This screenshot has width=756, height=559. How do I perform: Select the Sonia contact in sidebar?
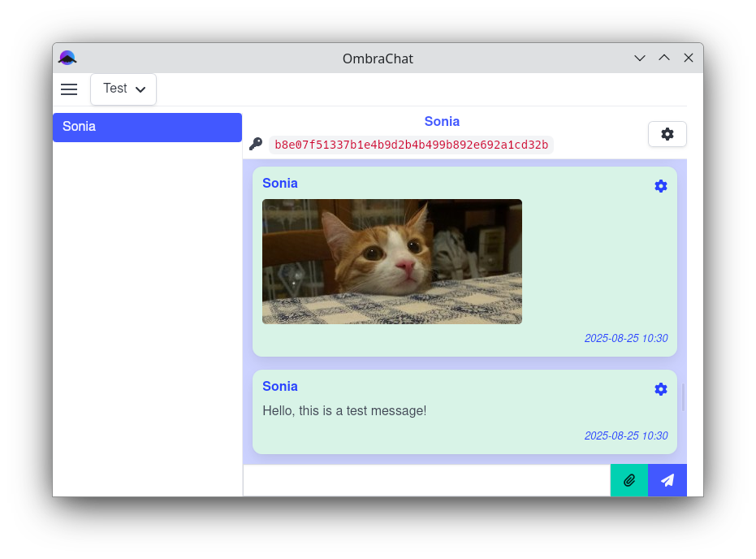click(x=147, y=127)
